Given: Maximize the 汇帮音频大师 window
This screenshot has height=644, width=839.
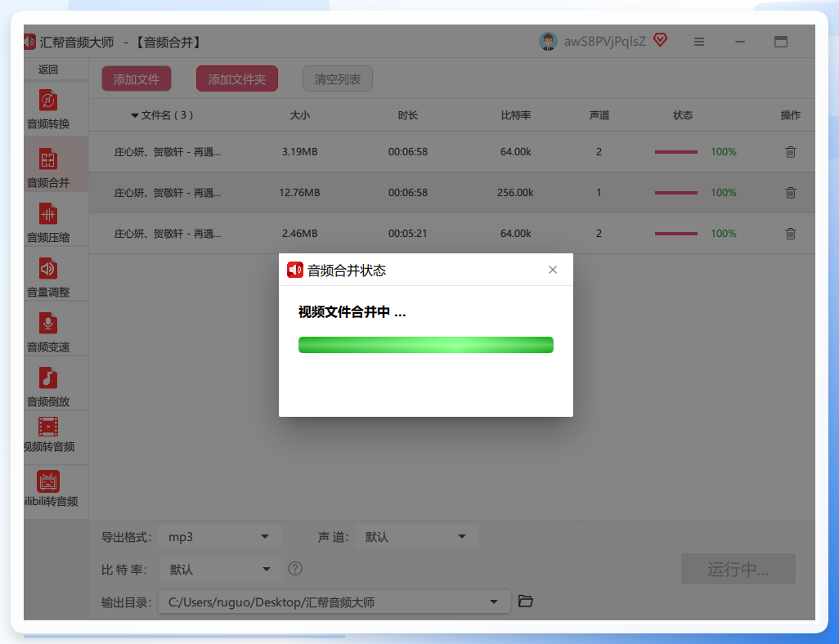Looking at the screenshot, I should click(x=781, y=42).
